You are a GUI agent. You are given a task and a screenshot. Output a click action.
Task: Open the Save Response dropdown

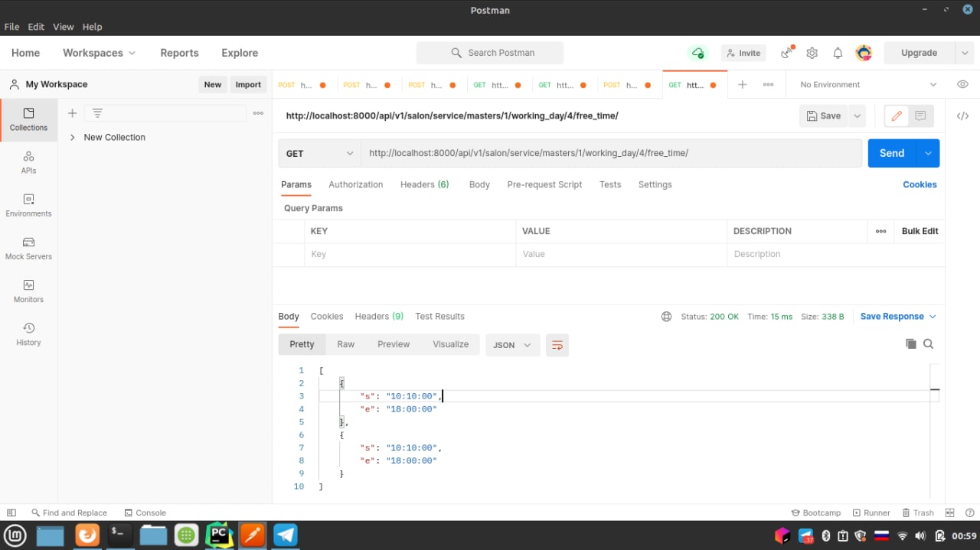click(x=898, y=317)
